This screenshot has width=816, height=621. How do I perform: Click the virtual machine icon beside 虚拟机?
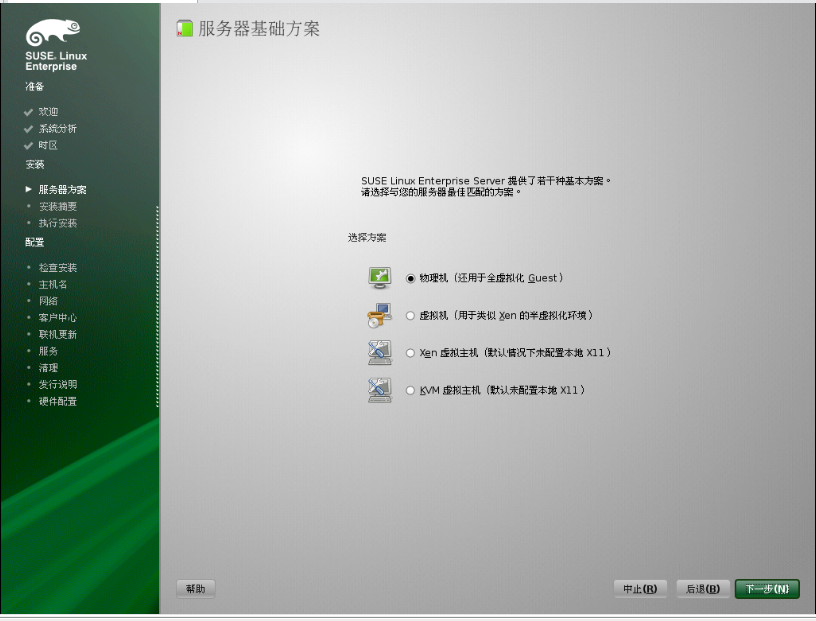[379, 315]
